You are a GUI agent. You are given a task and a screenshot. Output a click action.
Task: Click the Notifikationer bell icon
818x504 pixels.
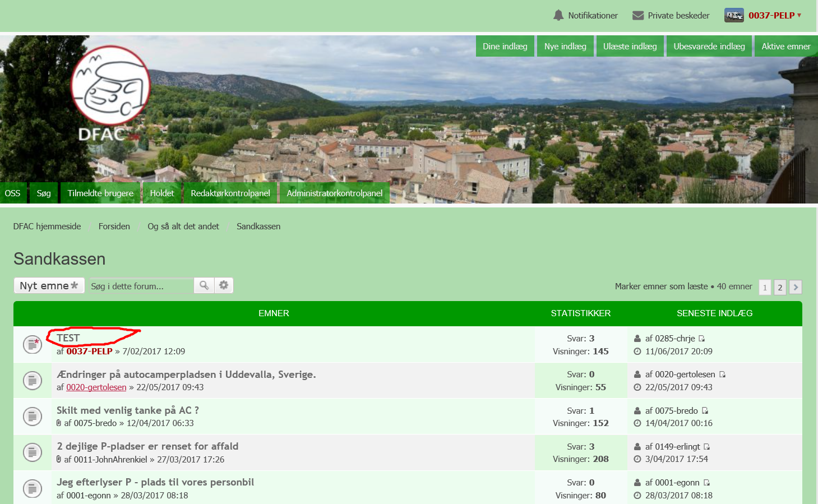coord(558,15)
